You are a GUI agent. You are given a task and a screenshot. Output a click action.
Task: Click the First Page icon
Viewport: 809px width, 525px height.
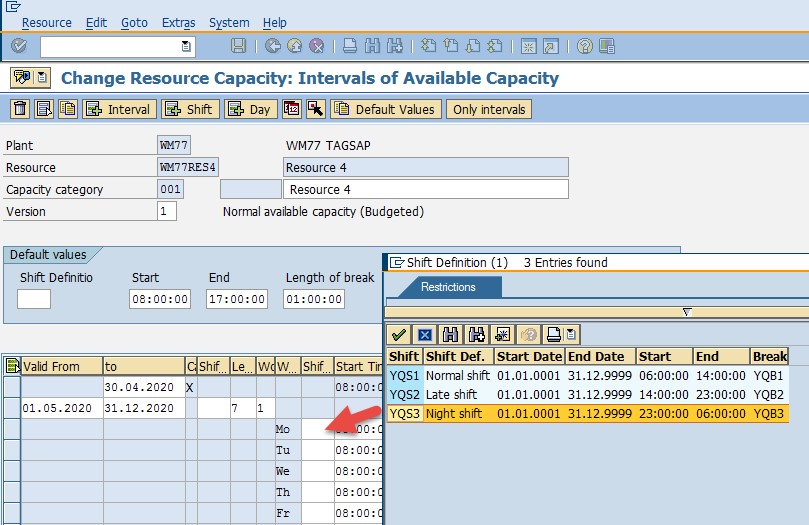pos(428,46)
